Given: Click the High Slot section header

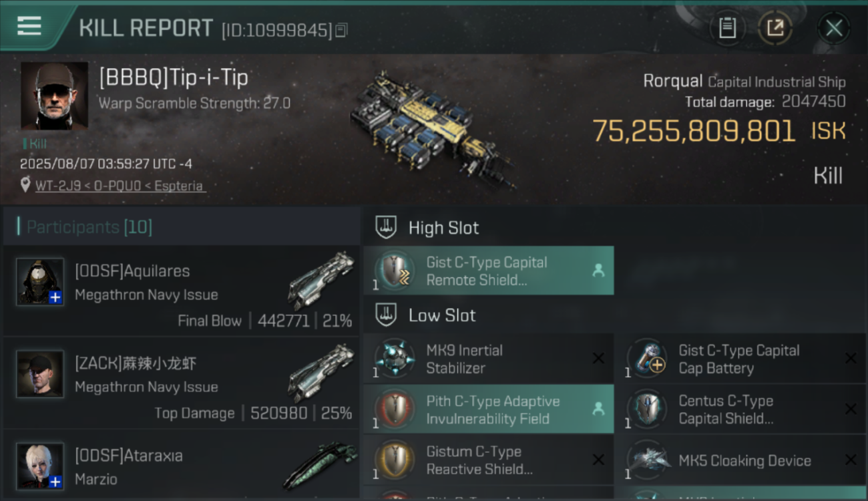Looking at the screenshot, I should point(443,228).
